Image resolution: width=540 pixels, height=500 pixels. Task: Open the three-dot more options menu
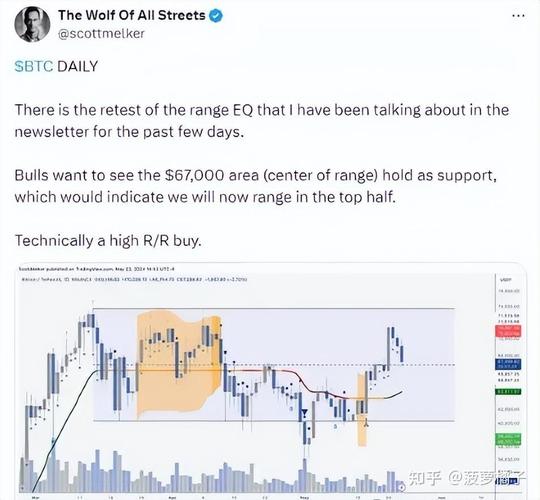click(x=518, y=16)
